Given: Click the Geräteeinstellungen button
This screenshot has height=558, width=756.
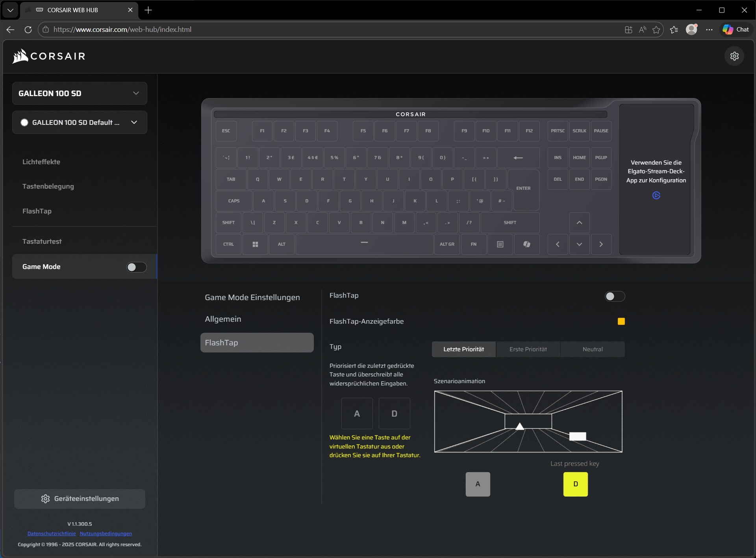Looking at the screenshot, I should pyautogui.click(x=80, y=499).
